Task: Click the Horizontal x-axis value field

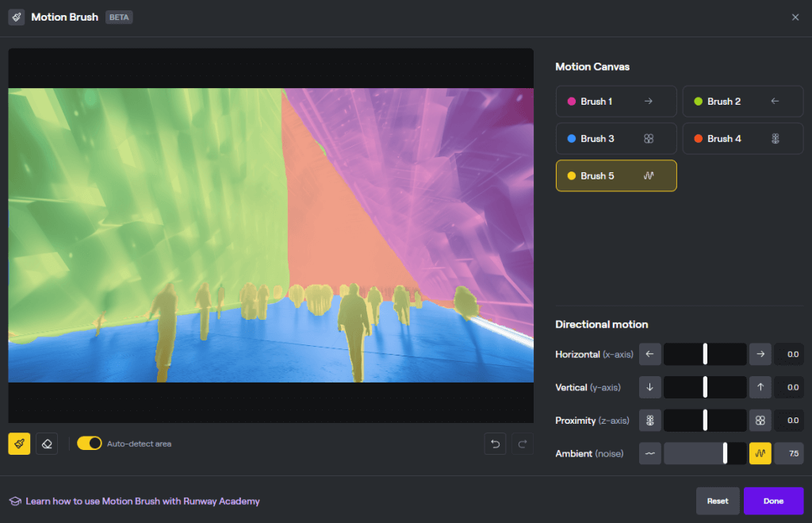Action: [x=788, y=354]
